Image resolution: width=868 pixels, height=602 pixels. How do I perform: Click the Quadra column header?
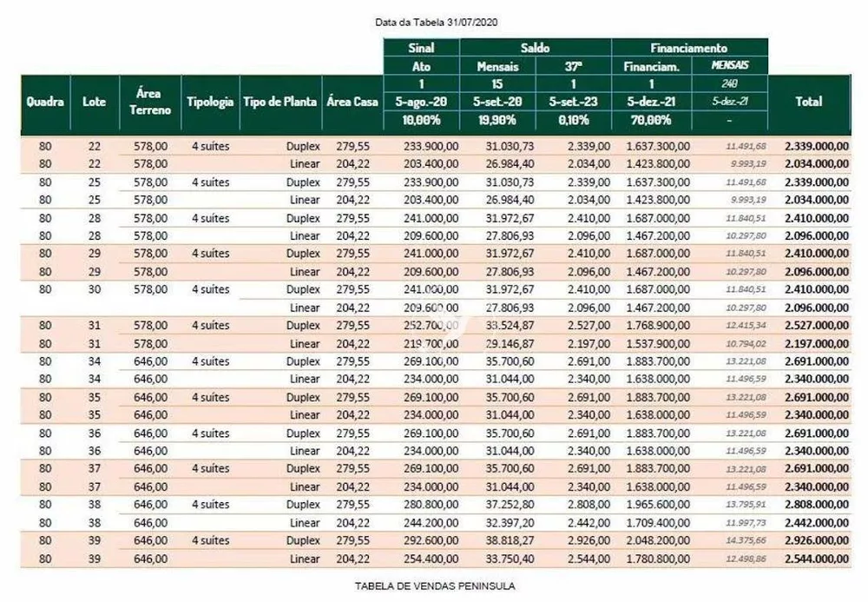coord(45,102)
